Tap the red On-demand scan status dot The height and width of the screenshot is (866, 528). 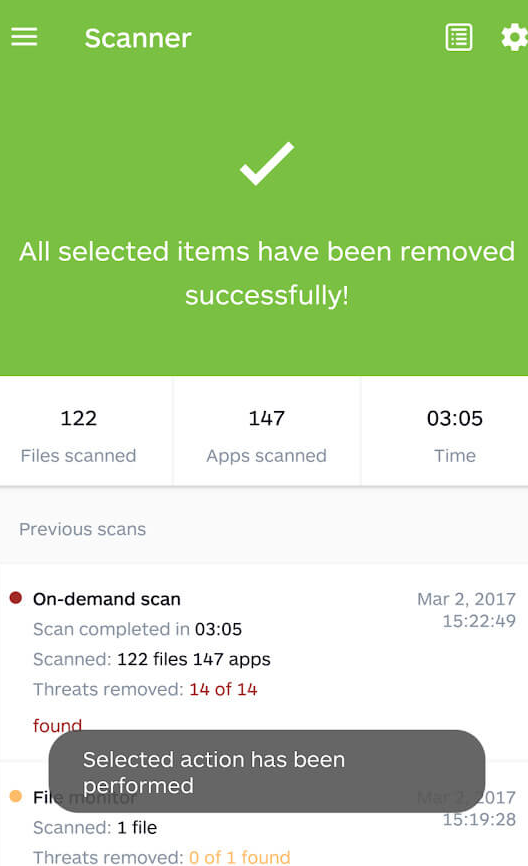[16, 598]
